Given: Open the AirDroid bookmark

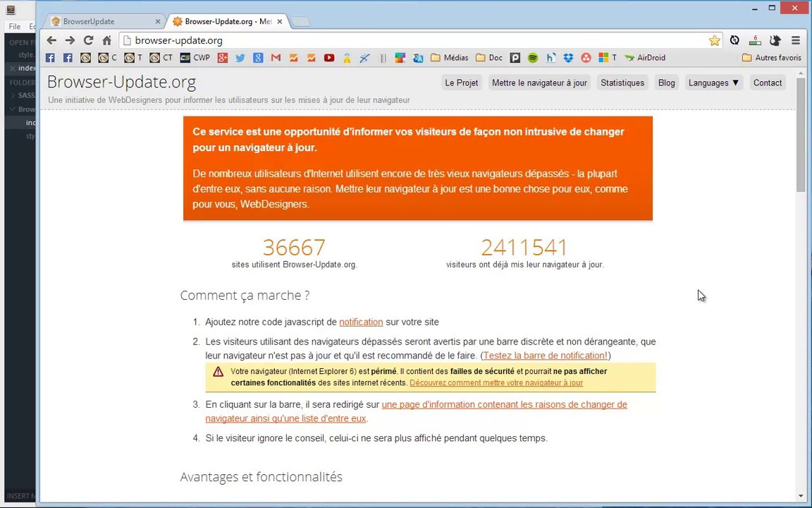Looking at the screenshot, I should (645, 58).
